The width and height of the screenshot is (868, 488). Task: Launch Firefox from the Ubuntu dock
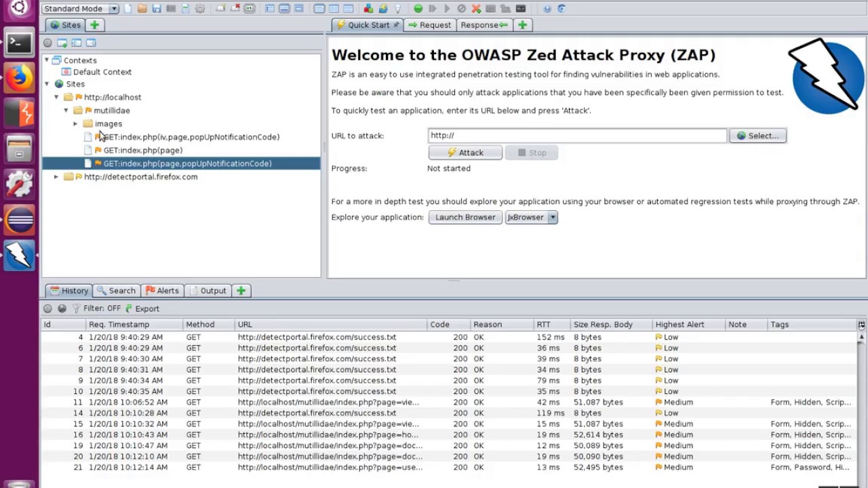pyautogui.click(x=19, y=77)
